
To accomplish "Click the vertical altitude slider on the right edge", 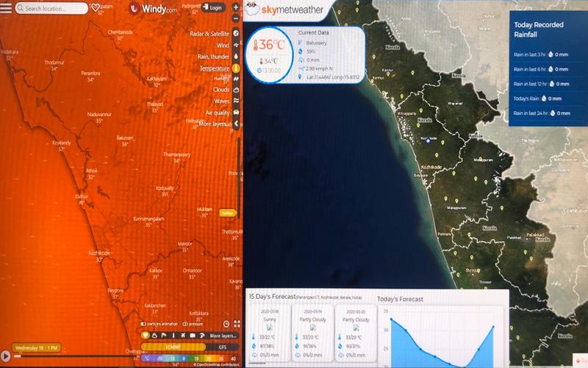I will point(238,177).
